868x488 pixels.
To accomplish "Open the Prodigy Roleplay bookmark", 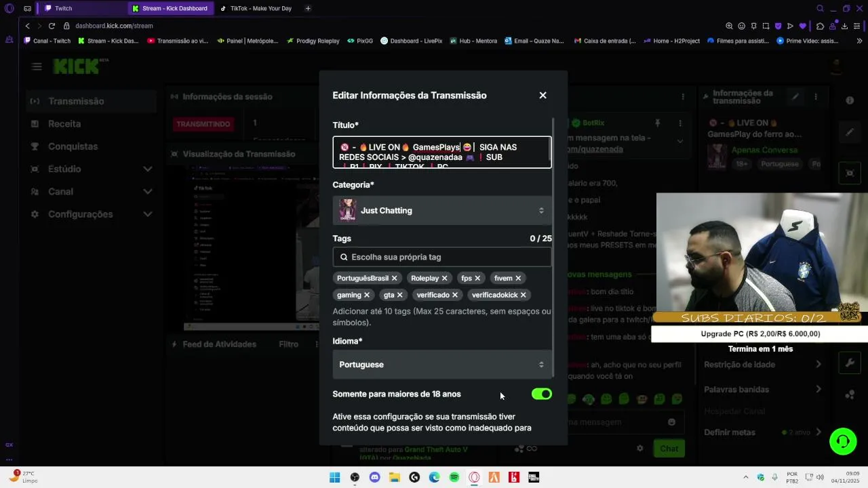I will pos(313,41).
